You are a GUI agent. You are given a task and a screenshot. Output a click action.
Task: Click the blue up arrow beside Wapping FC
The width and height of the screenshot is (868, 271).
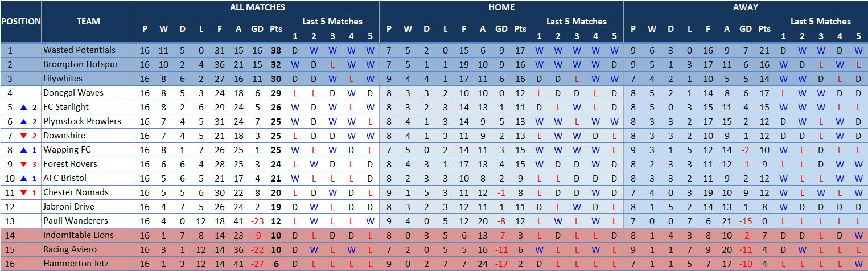23,150
